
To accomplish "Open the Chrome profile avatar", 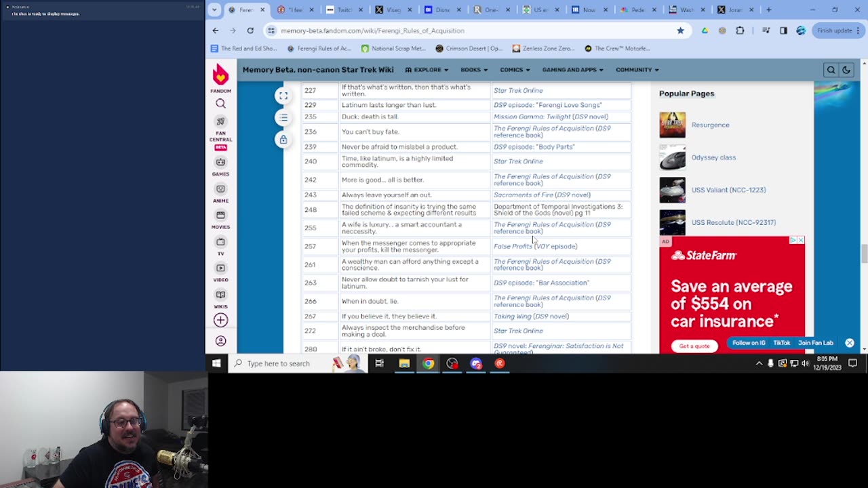I will point(801,30).
